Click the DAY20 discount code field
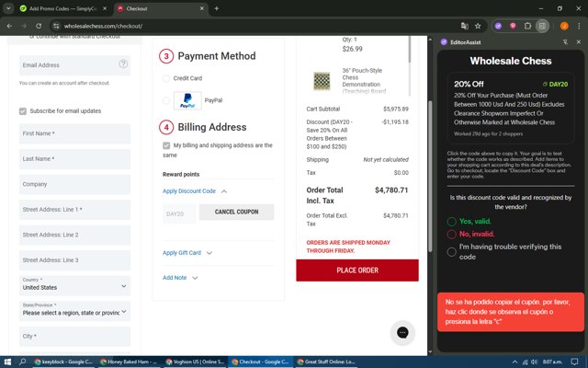 pos(179,214)
